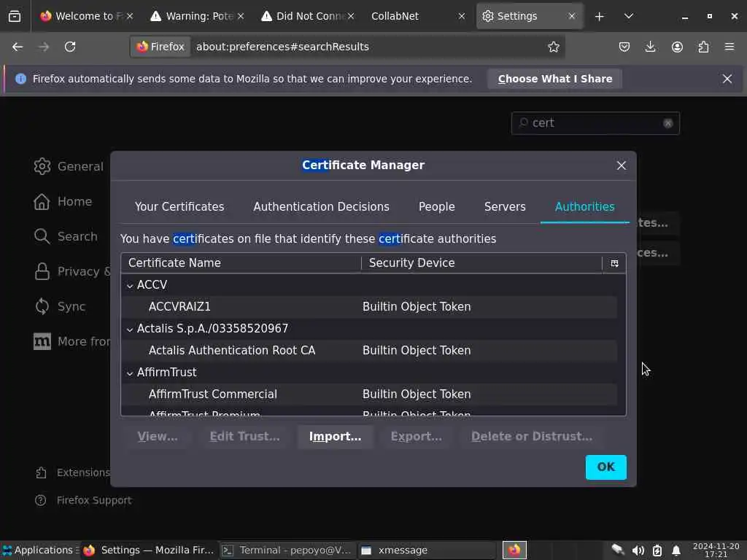Open notifications bell in system tray
This screenshot has width=747, height=560.
click(676, 551)
